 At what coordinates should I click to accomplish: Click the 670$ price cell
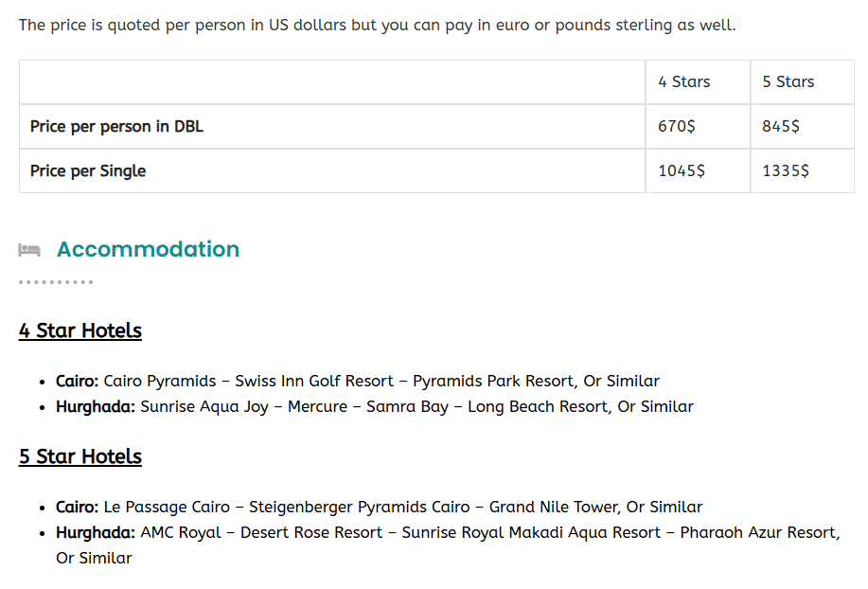(677, 127)
